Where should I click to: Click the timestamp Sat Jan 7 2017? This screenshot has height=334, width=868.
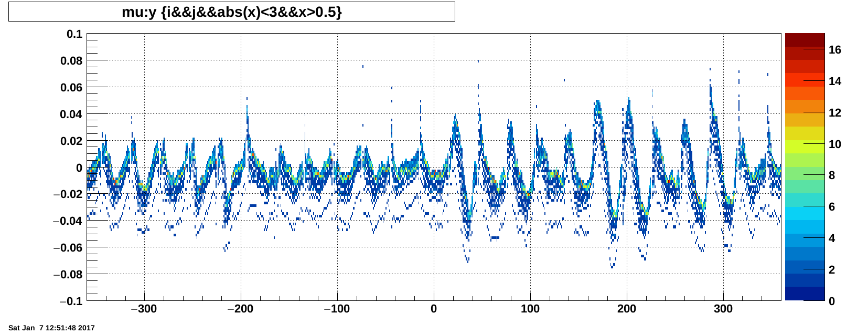51,328
